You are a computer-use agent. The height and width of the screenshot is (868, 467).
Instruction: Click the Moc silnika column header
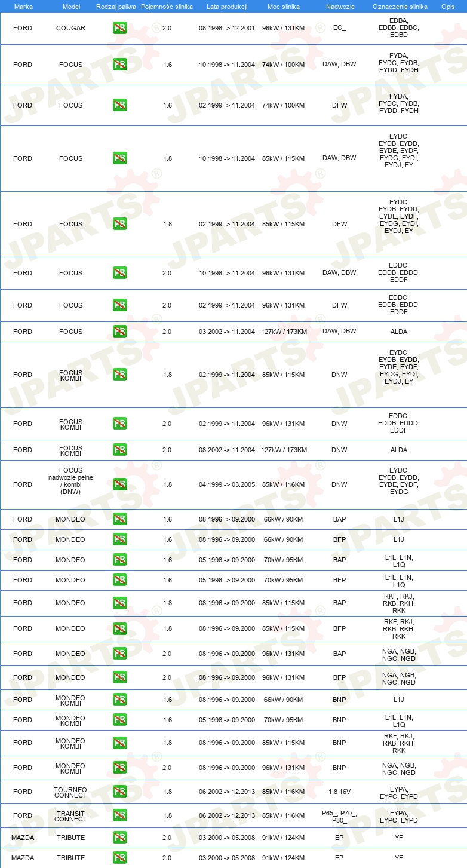(283, 6)
